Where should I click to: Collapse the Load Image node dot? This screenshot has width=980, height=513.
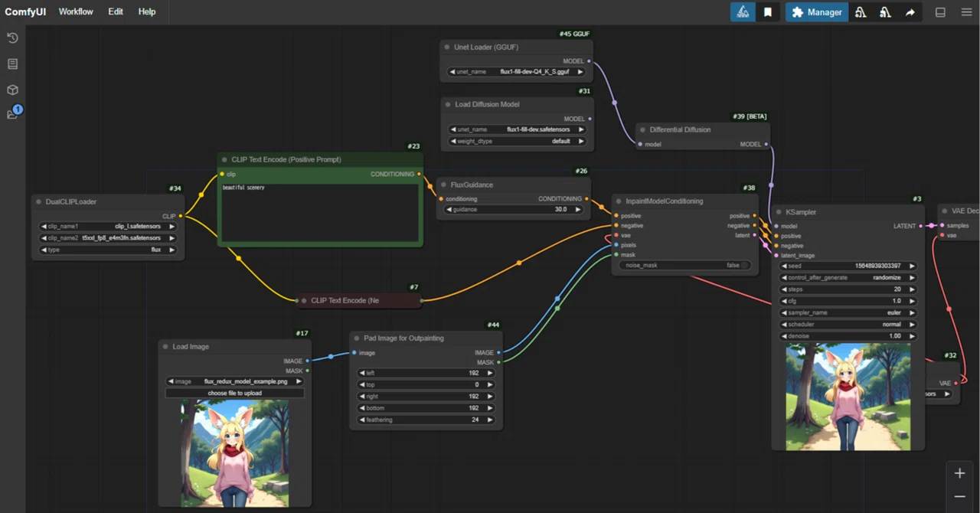(x=165, y=347)
